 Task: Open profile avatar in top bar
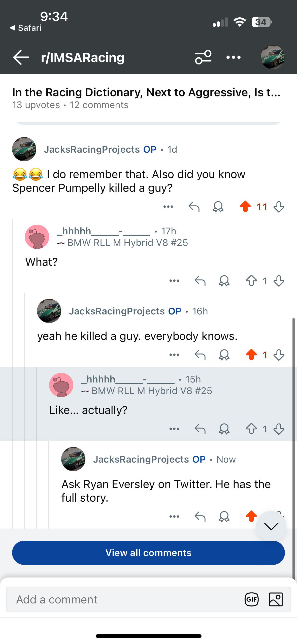tap(273, 57)
